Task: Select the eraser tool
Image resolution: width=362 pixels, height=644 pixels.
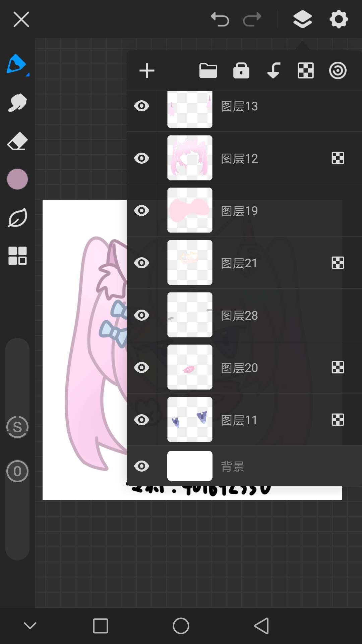Action: pos(17,141)
